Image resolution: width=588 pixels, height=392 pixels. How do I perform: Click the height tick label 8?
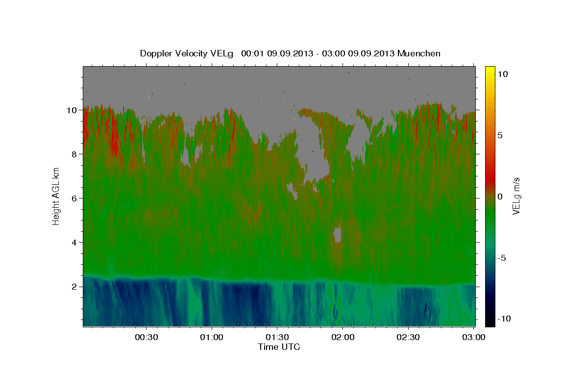(74, 154)
